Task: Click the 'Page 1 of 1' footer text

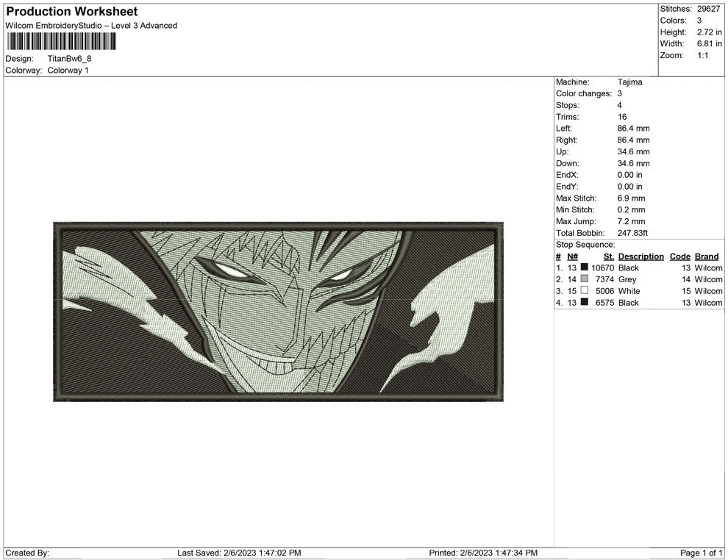Action: click(x=701, y=553)
